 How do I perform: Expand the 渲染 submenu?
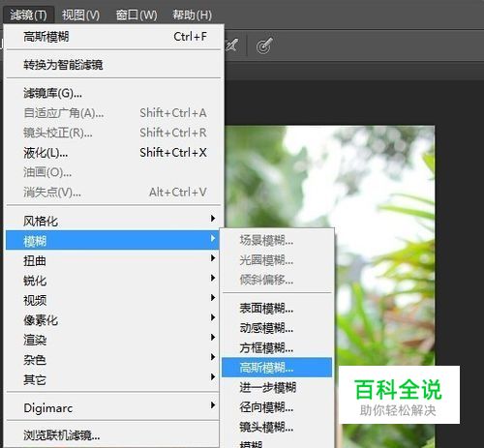113,340
